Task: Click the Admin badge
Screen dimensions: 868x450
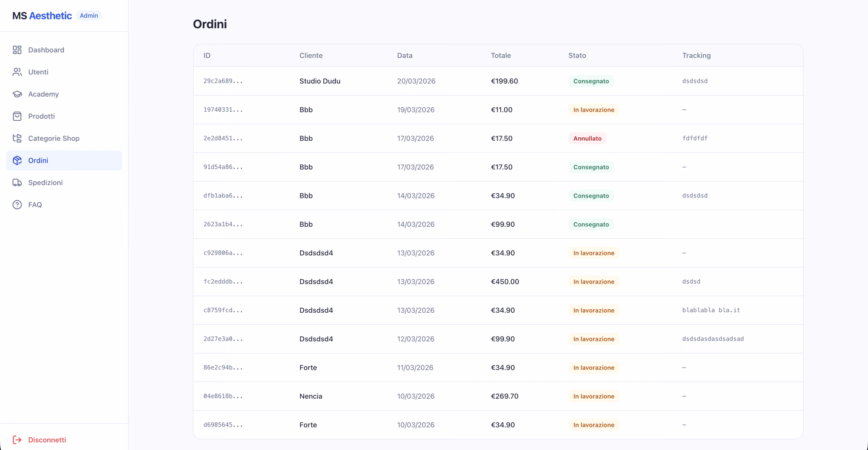Action: pos(89,16)
